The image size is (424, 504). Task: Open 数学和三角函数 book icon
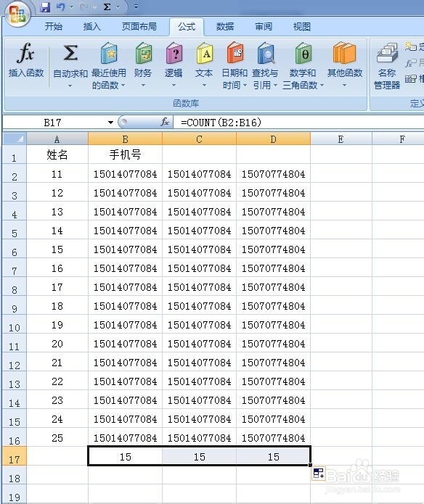pos(303,54)
